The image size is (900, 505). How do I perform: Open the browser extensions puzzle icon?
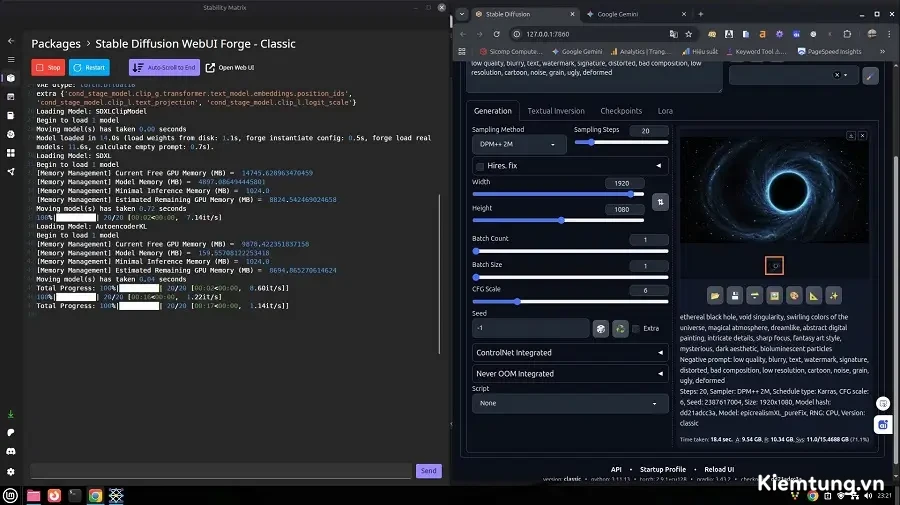[847, 34]
